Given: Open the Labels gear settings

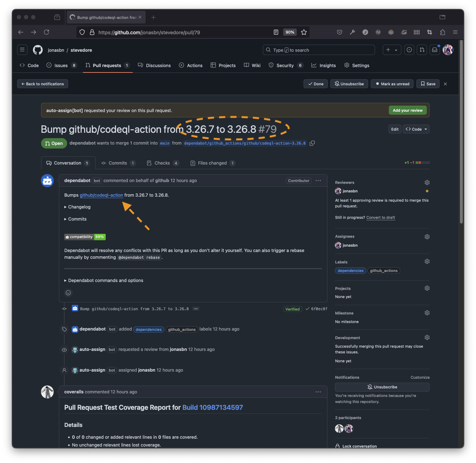Looking at the screenshot, I should (x=427, y=262).
